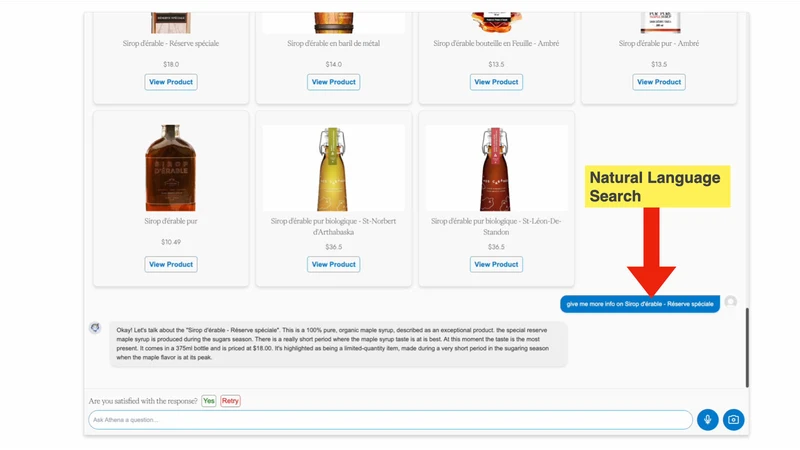
Task: Open the yellow St-Norbert d'Arthabaska bottle image
Action: [334, 168]
